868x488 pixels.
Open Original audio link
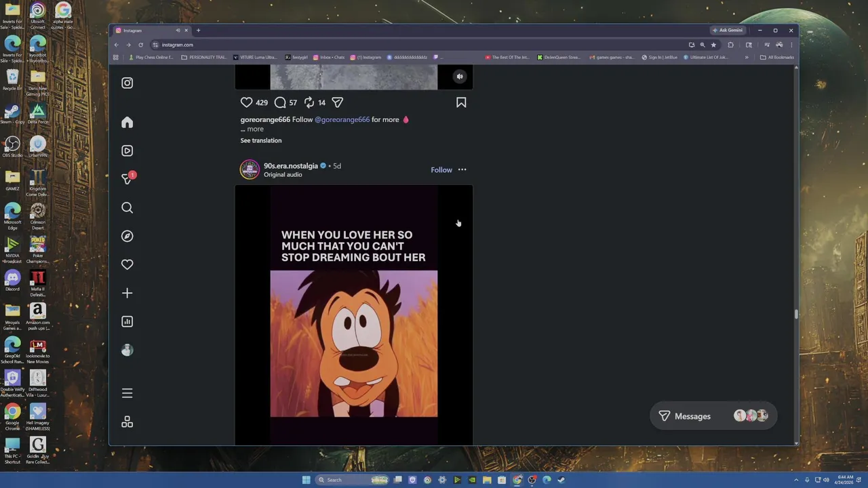[283, 175]
